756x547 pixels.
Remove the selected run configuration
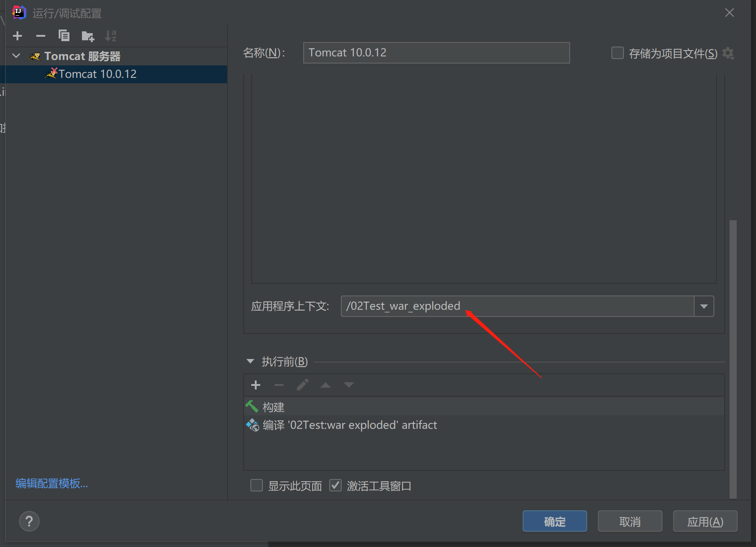(41, 36)
